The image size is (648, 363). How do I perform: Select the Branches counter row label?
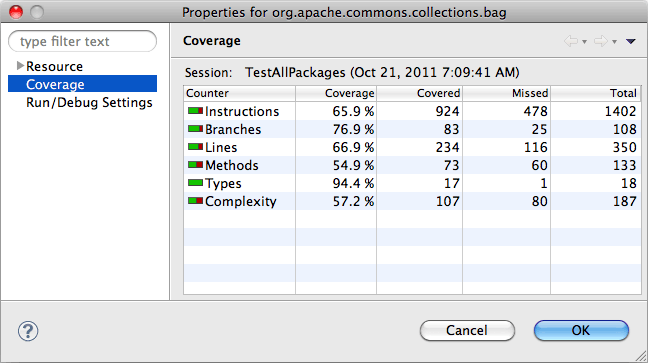pyautogui.click(x=233, y=129)
